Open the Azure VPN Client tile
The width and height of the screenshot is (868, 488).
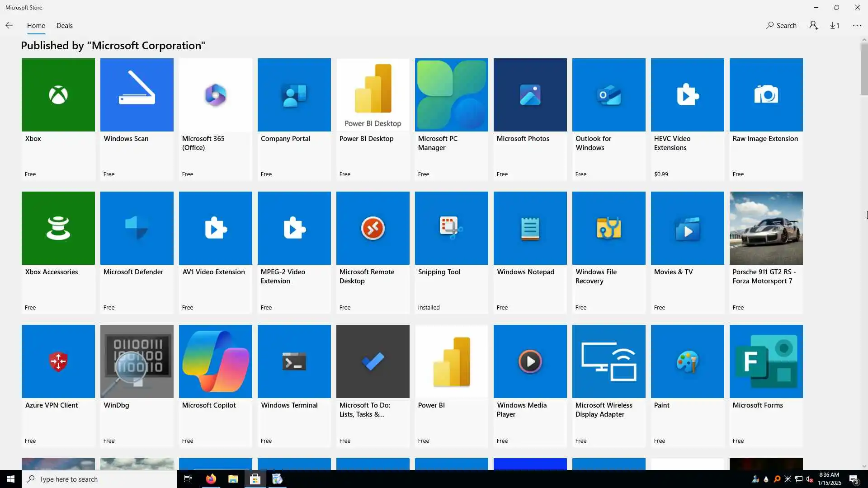click(58, 361)
